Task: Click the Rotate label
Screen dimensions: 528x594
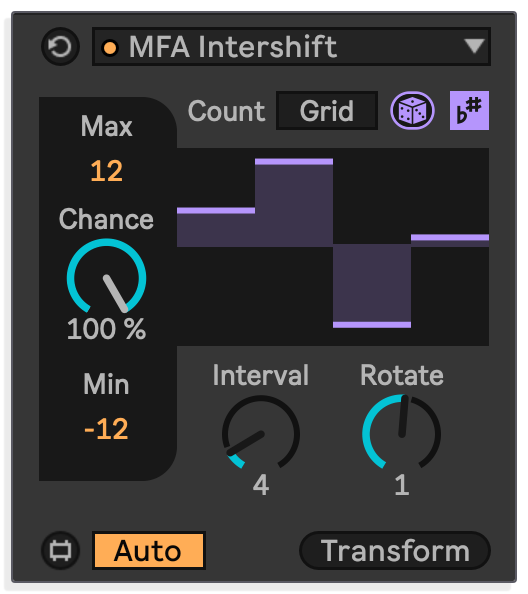Action: click(401, 375)
